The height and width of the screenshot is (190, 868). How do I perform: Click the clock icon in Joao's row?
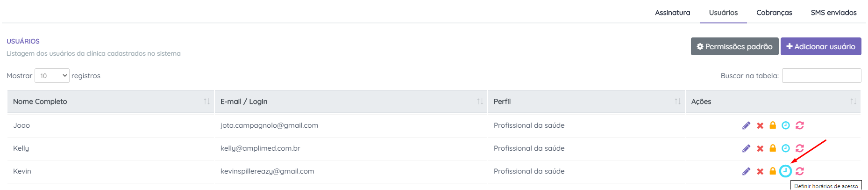(x=786, y=125)
